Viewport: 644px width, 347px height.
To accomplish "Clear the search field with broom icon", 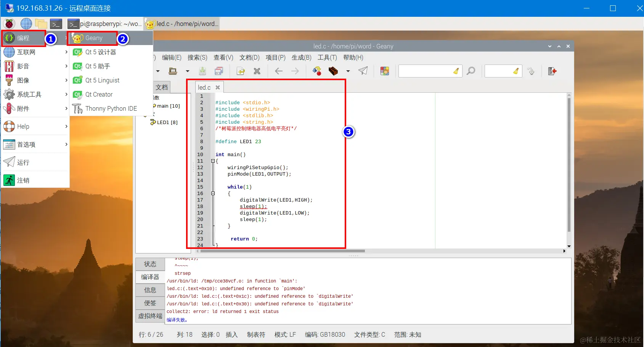I will (456, 71).
